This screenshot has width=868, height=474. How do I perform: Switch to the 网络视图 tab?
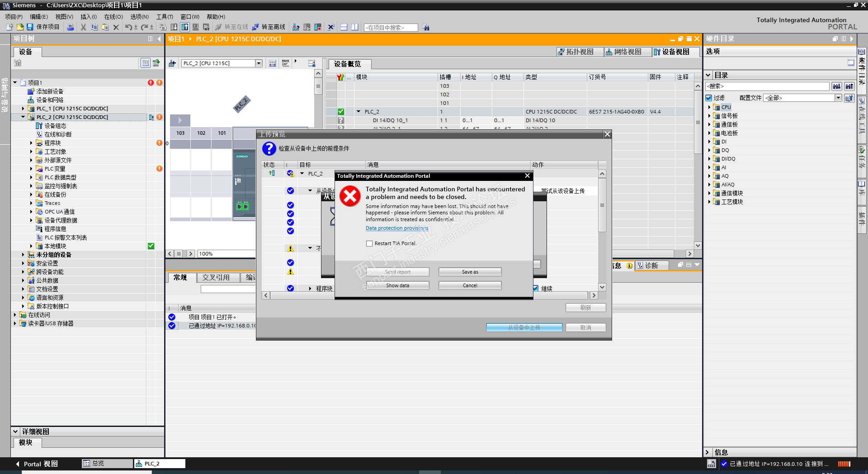(628, 52)
